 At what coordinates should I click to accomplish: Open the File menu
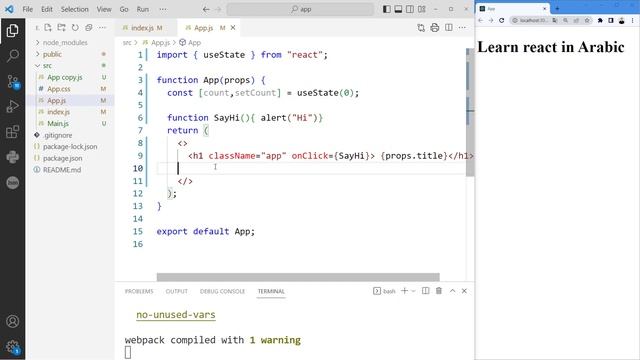tap(28, 9)
